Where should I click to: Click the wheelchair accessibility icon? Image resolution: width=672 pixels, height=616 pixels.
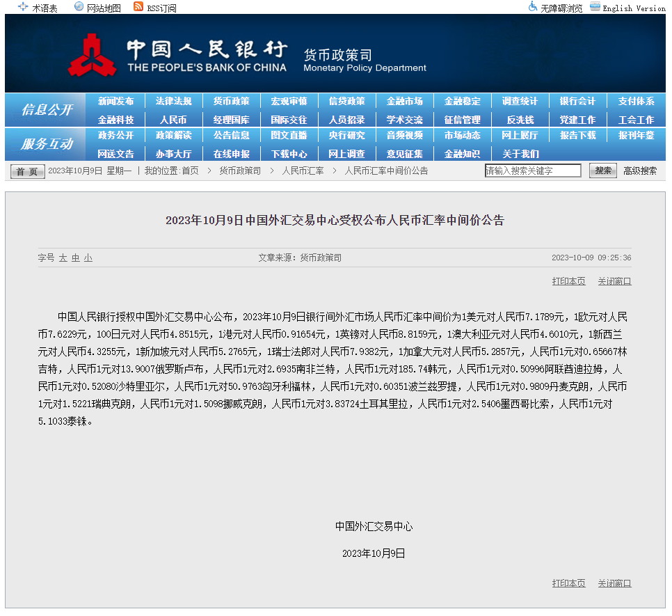point(533,6)
